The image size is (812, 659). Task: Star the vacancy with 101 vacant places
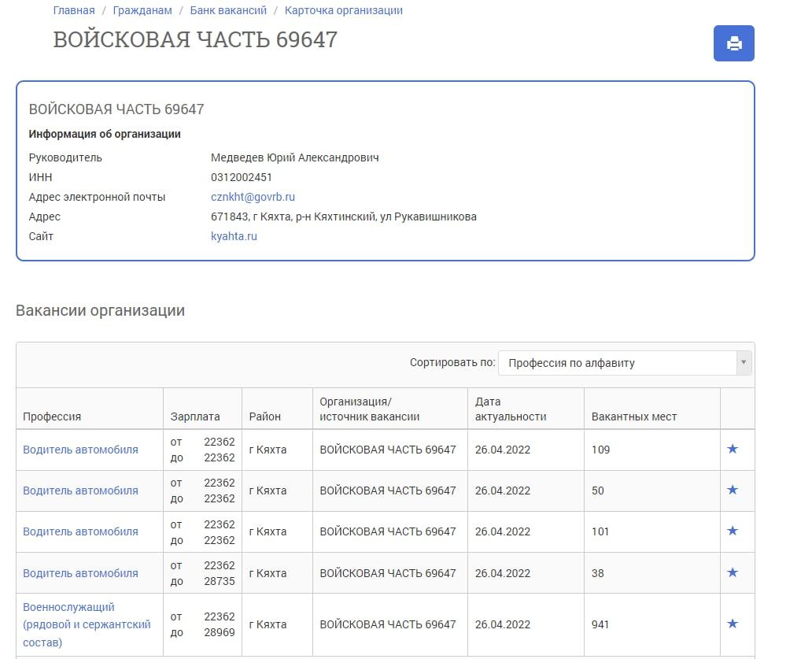pyautogui.click(x=733, y=531)
